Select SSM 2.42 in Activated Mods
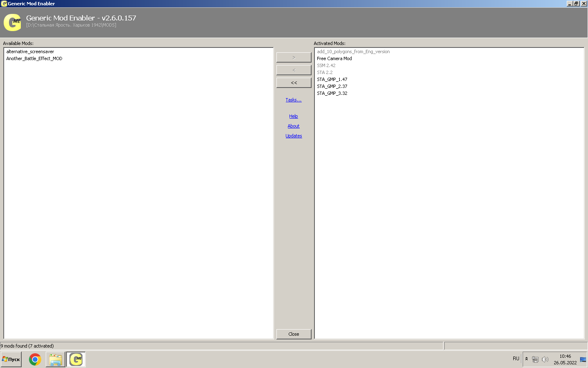The image size is (588, 368). [x=326, y=65]
